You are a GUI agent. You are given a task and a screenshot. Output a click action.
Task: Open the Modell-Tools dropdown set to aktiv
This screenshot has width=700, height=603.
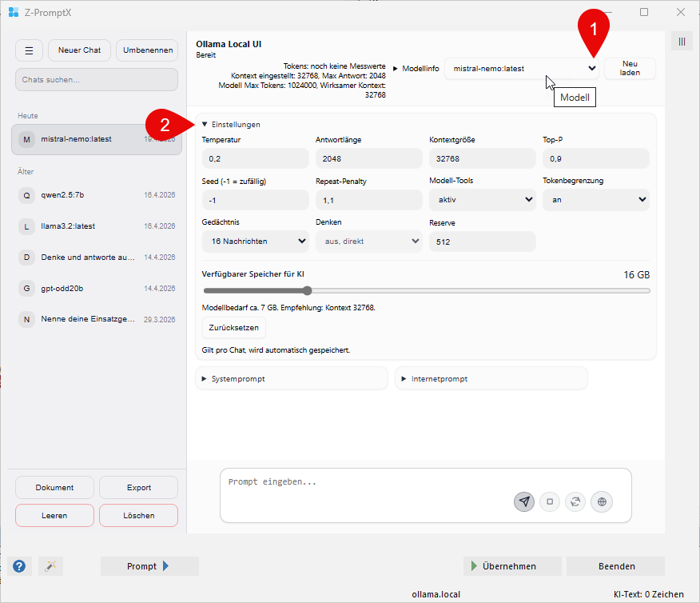pyautogui.click(x=482, y=199)
